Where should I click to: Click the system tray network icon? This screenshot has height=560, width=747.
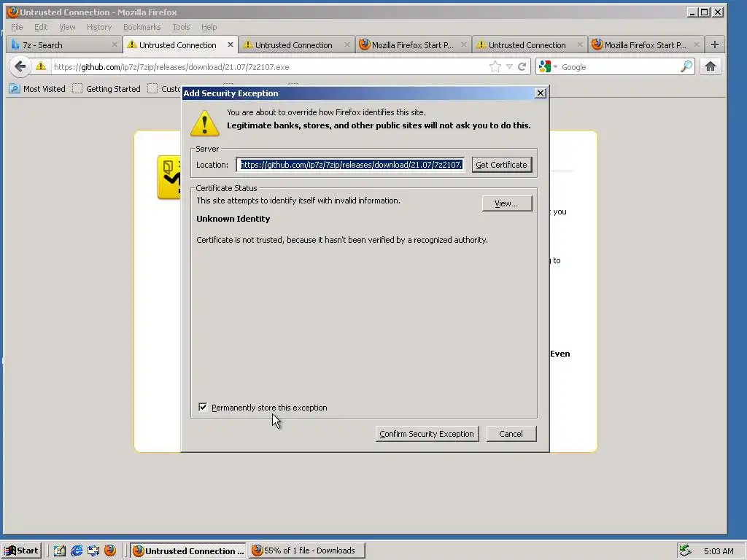[x=685, y=551]
